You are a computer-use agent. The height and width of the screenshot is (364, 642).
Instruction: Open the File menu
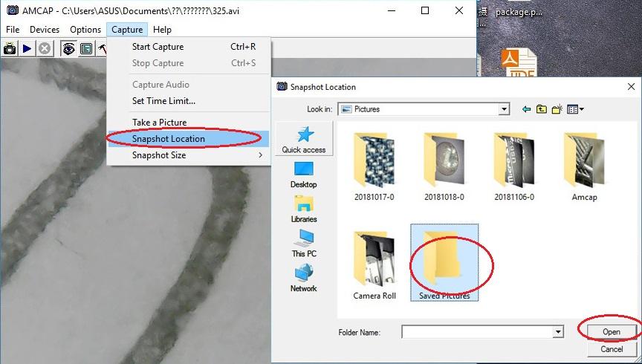pyautogui.click(x=13, y=30)
